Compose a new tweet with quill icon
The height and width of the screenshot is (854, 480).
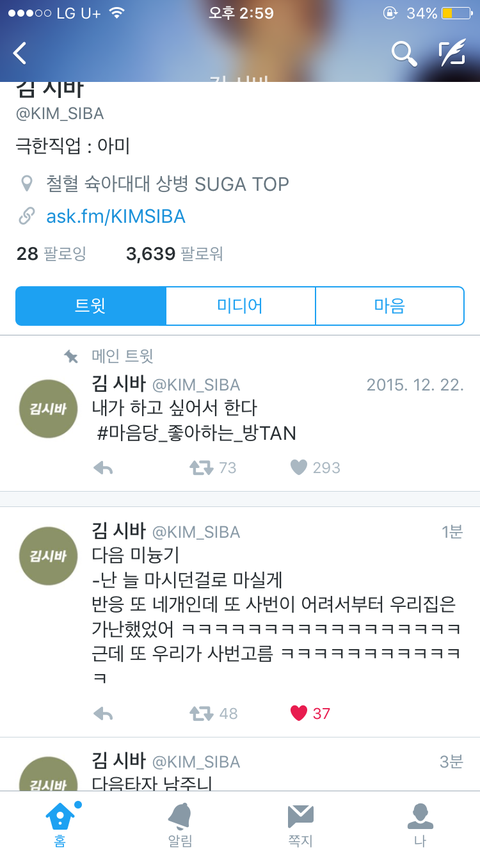[452, 52]
